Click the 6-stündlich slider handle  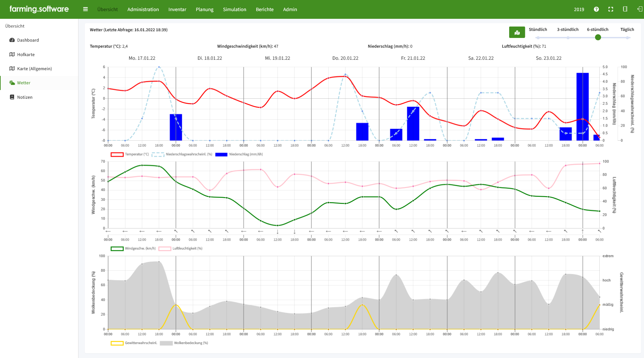tap(598, 37)
